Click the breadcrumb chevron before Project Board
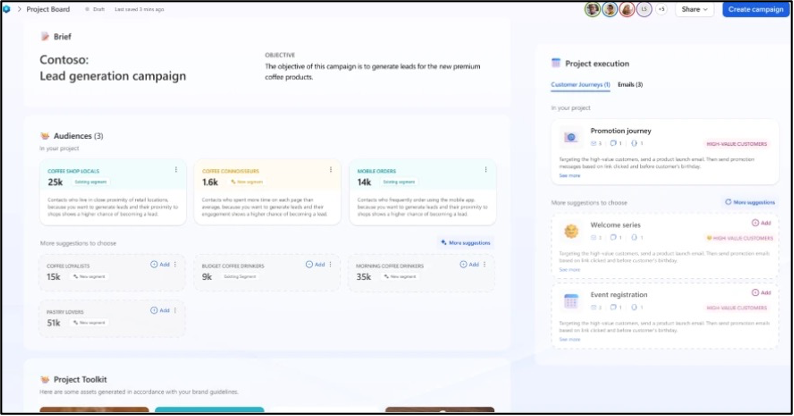Viewport: 794px width, 416px height. point(20,9)
